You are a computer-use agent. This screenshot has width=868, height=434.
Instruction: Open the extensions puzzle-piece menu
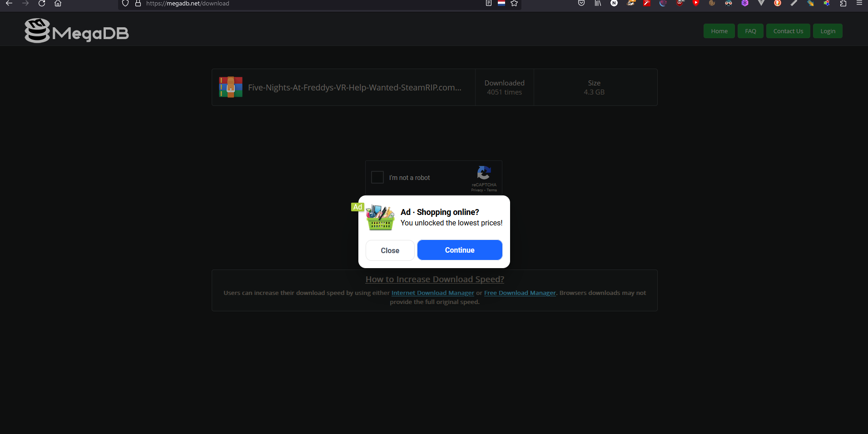pyautogui.click(x=843, y=4)
